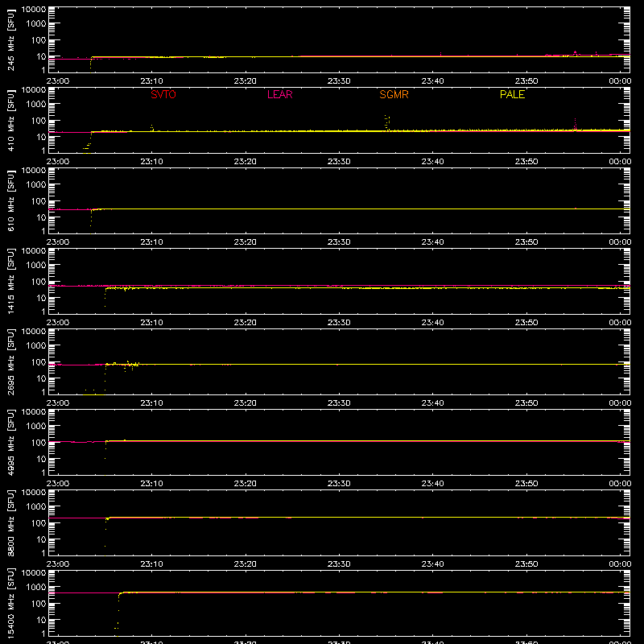Select the 2695 MHz [SFU] axis title

point(10,361)
